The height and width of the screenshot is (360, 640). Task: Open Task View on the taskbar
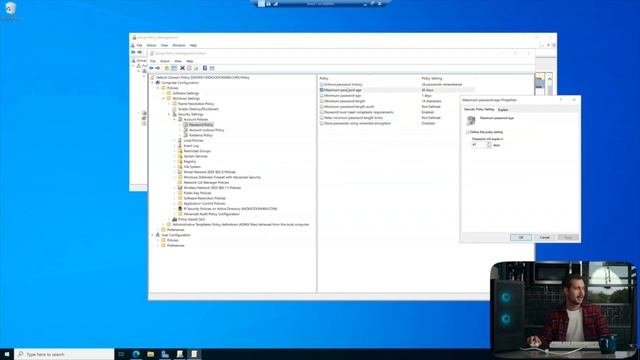click(x=121, y=354)
